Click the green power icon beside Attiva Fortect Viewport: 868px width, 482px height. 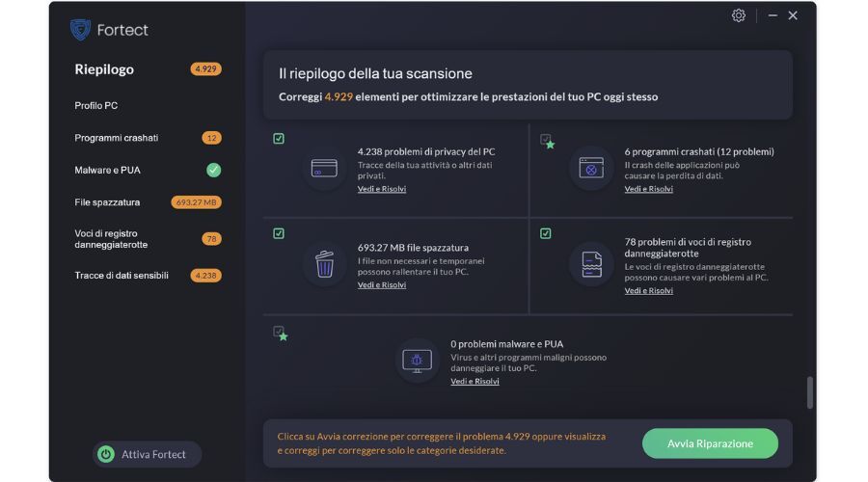[x=106, y=454]
